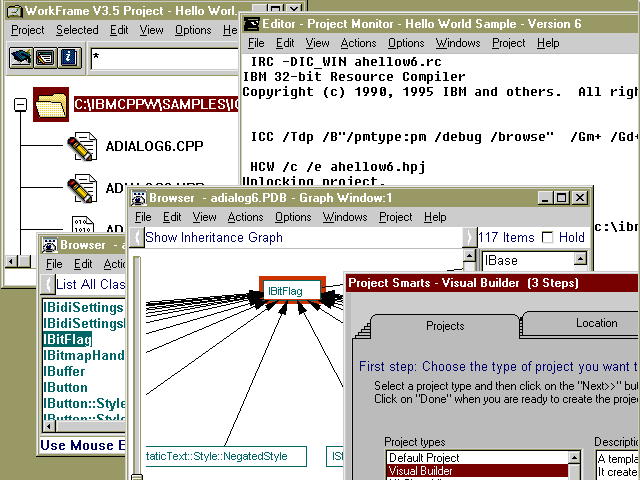Click the blue information toolbar icon in WorkFrame

(x=69, y=58)
